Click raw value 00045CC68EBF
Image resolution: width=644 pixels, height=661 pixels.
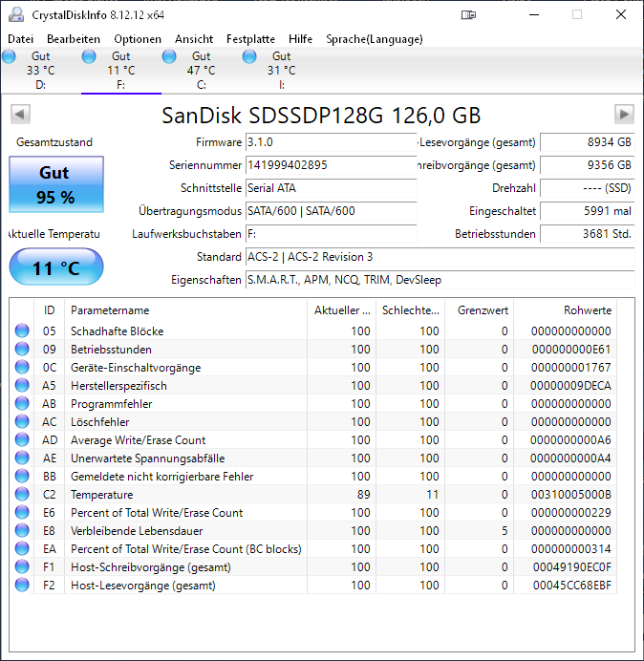[x=572, y=586]
